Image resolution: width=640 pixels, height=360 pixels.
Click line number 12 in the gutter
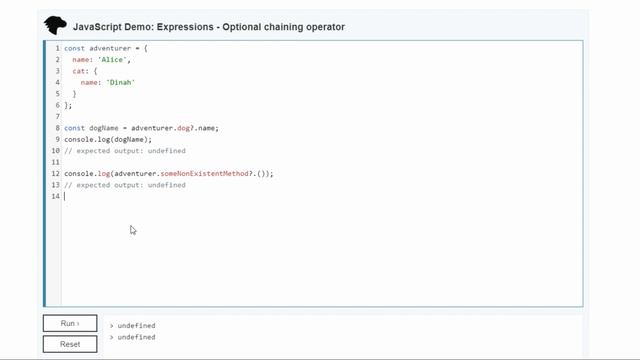tap(56, 174)
